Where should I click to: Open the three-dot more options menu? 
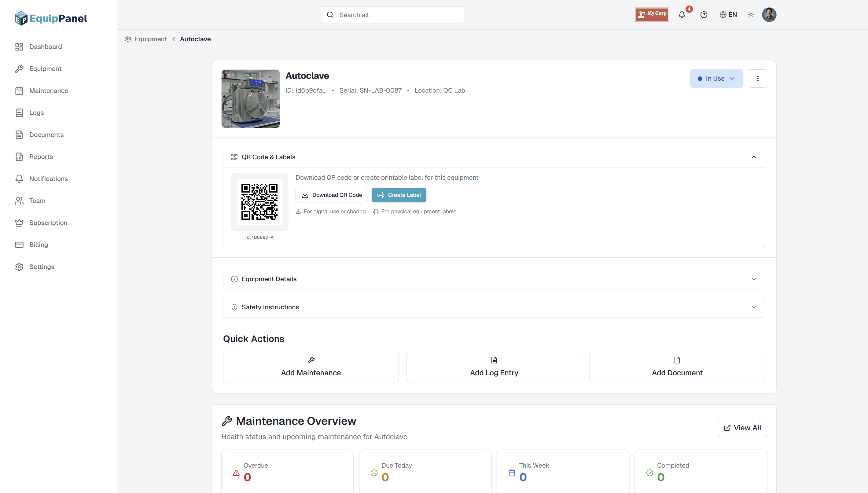[x=758, y=79]
